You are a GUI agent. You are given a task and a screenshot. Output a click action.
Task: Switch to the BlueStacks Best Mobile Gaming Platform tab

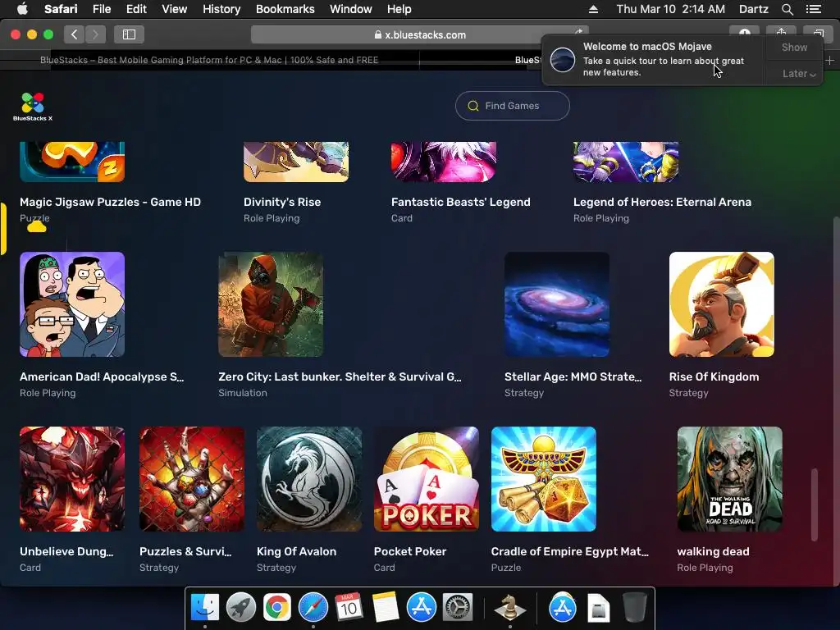209,60
